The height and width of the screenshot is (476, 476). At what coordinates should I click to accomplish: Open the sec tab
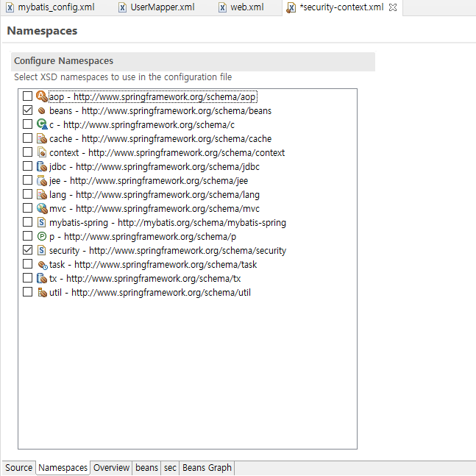tap(170, 467)
